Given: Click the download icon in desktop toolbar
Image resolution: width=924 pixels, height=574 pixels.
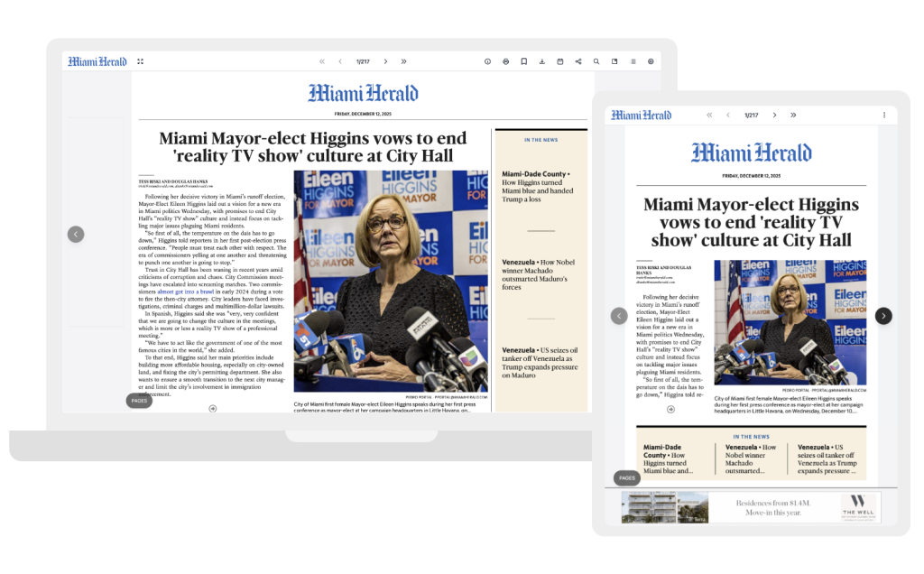Looking at the screenshot, I should coord(541,61).
